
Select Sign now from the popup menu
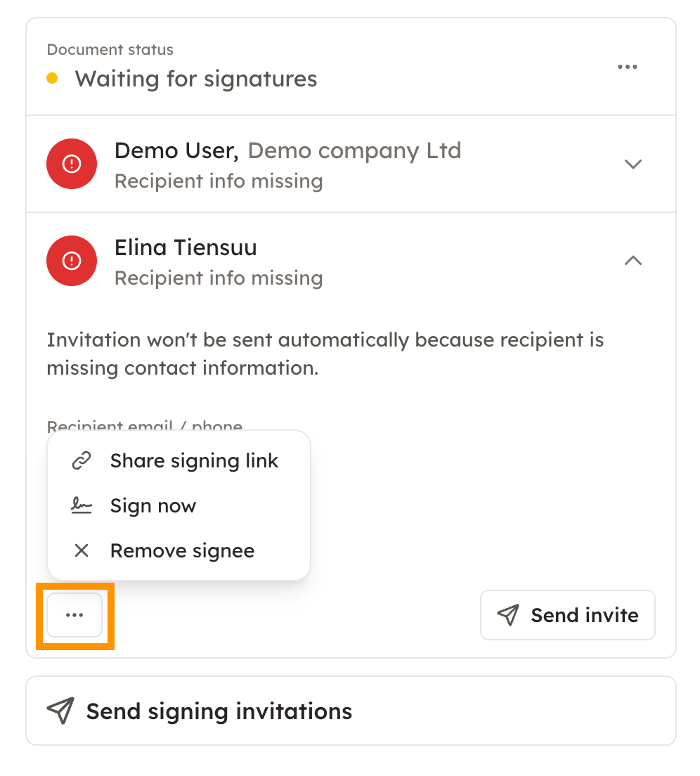click(153, 506)
